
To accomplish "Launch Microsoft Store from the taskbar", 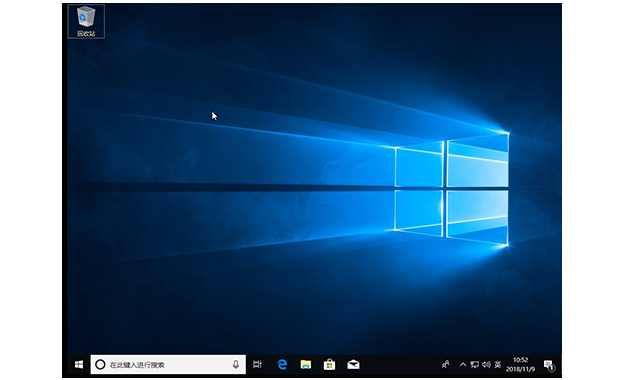I will point(329,364).
